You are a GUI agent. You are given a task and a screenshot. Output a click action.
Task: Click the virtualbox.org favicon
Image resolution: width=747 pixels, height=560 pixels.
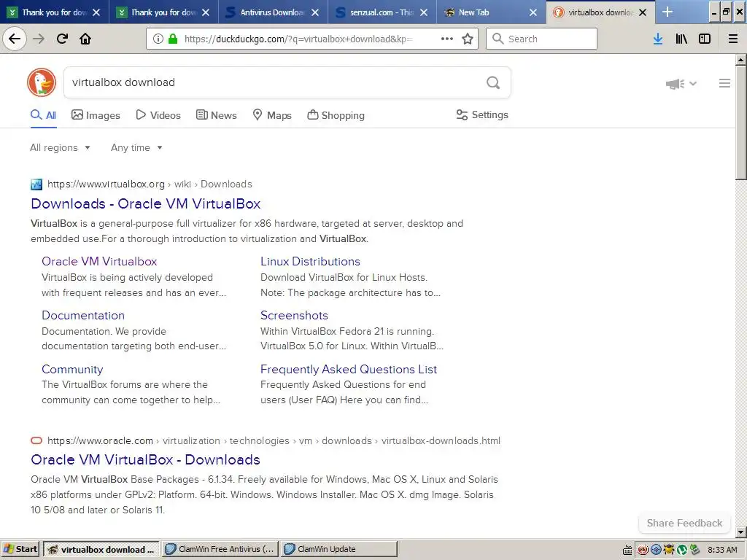point(36,184)
